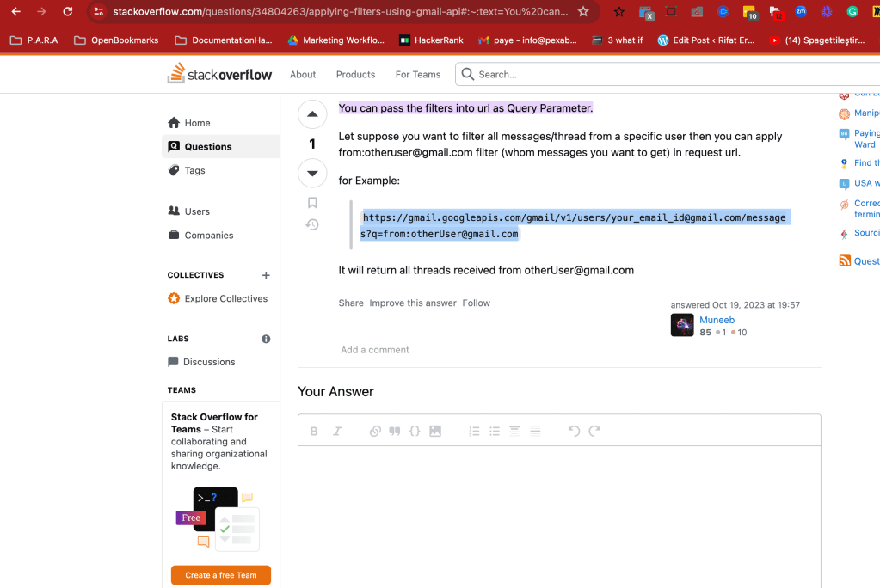The width and height of the screenshot is (880, 588).
Task: Open the Edit Post bookmark
Action: (x=706, y=40)
